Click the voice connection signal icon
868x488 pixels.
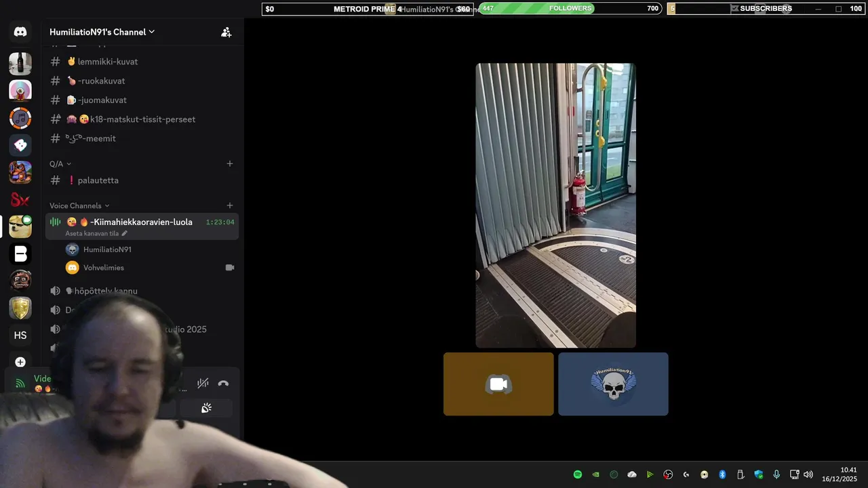[x=20, y=383]
